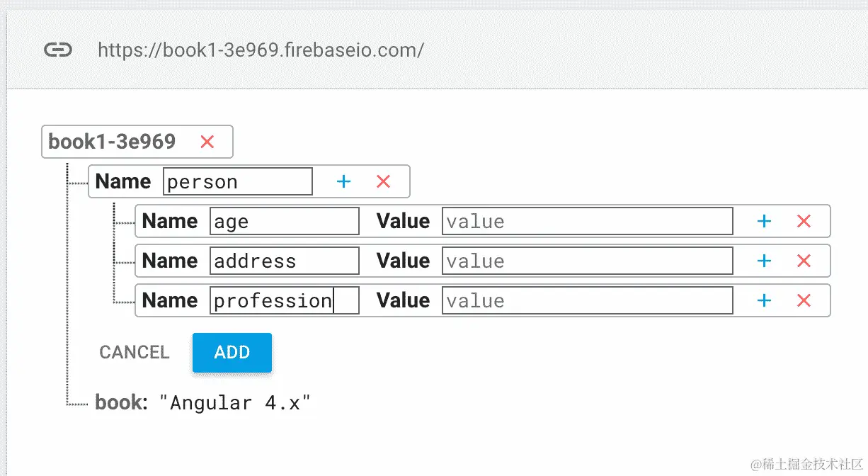Confirm with the blue ADD button
868x476 pixels.
pos(232,353)
